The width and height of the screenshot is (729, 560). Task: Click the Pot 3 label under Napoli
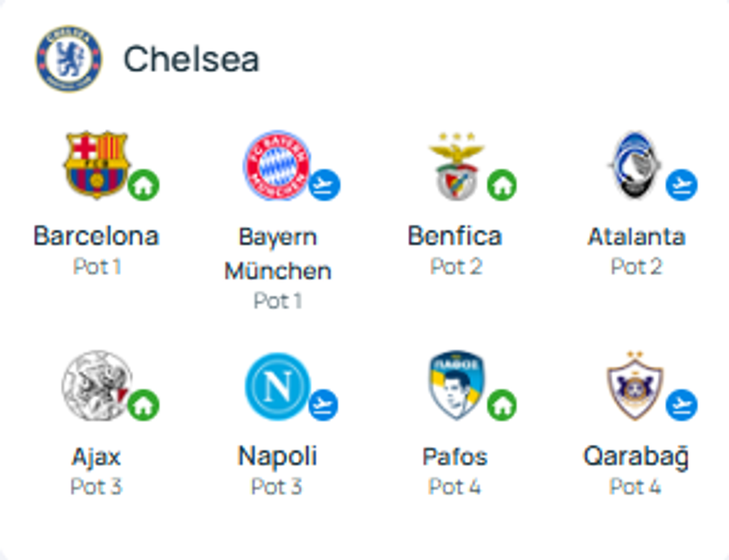point(277,487)
